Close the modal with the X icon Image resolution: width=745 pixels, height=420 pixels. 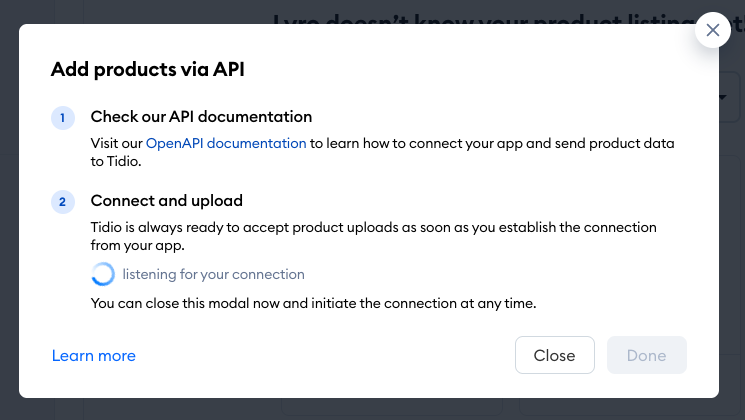(x=713, y=30)
